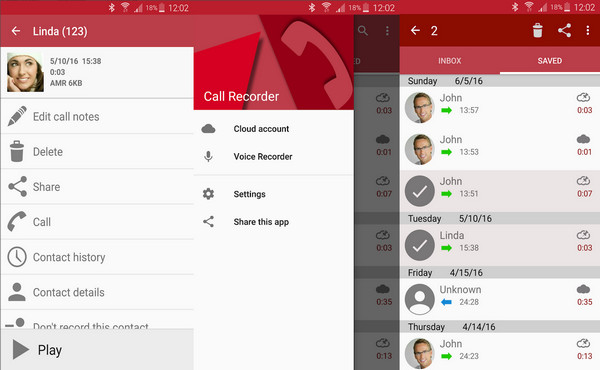600x370 pixels.
Task: Tap the Cloud account cloud icon
Action: pos(208,129)
